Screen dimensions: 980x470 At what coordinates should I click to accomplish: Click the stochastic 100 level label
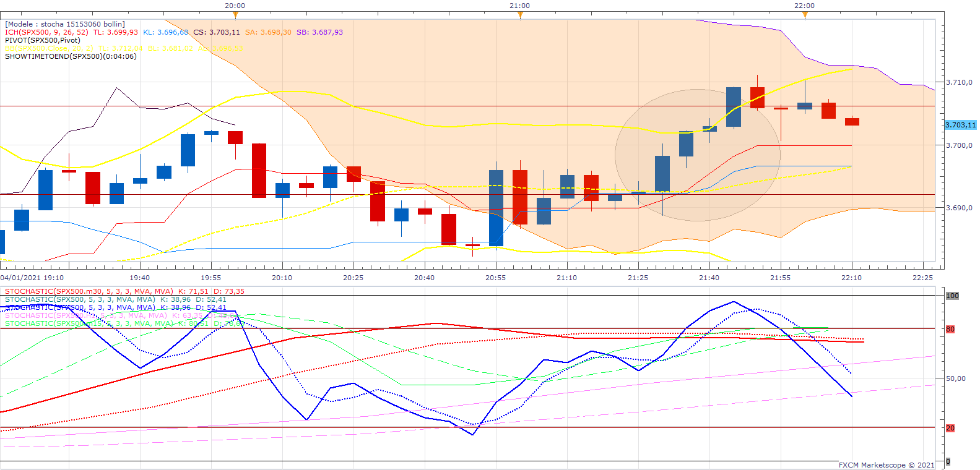(x=952, y=296)
